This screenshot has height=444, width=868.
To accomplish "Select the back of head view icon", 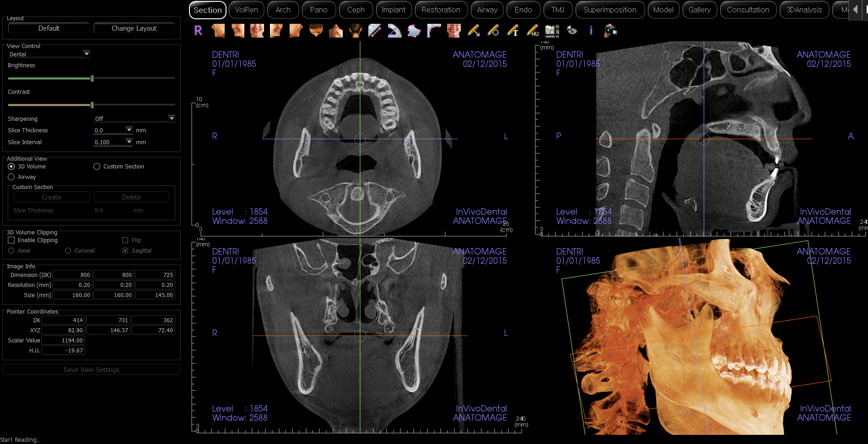I will point(356,31).
